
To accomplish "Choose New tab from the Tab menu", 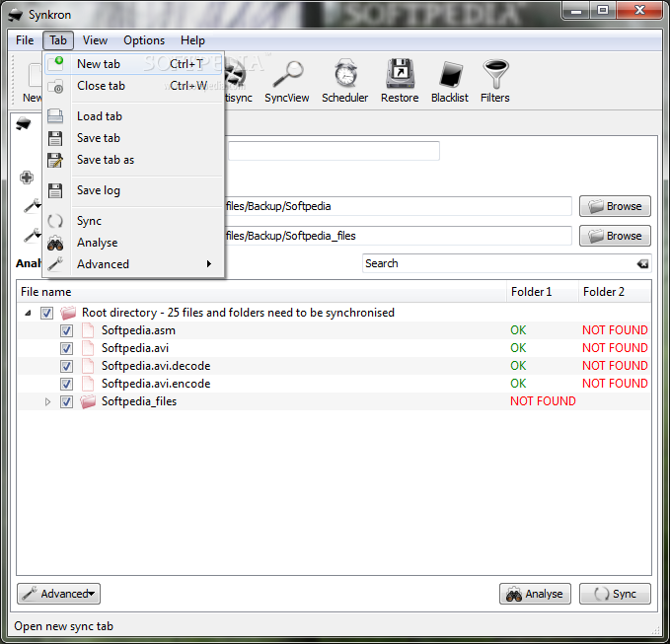I will (133, 64).
